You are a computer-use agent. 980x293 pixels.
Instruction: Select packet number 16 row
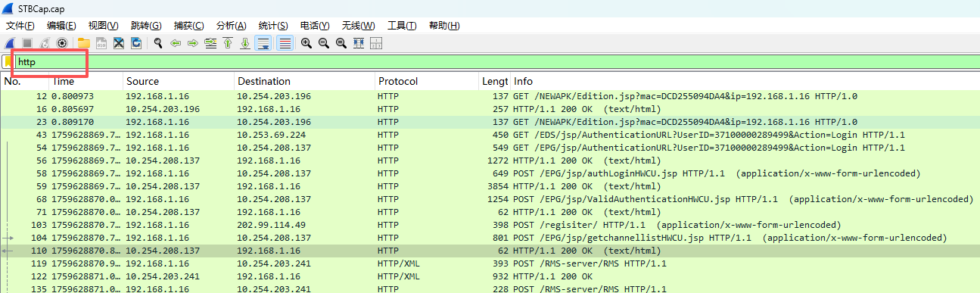pyautogui.click(x=490, y=109)
